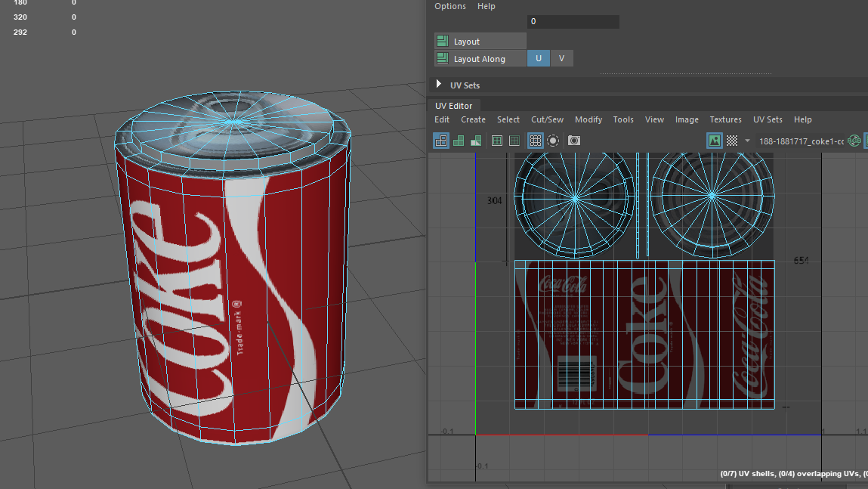Select the V axis option
This screenshot has height=489, width=868.
click(561, 58)
